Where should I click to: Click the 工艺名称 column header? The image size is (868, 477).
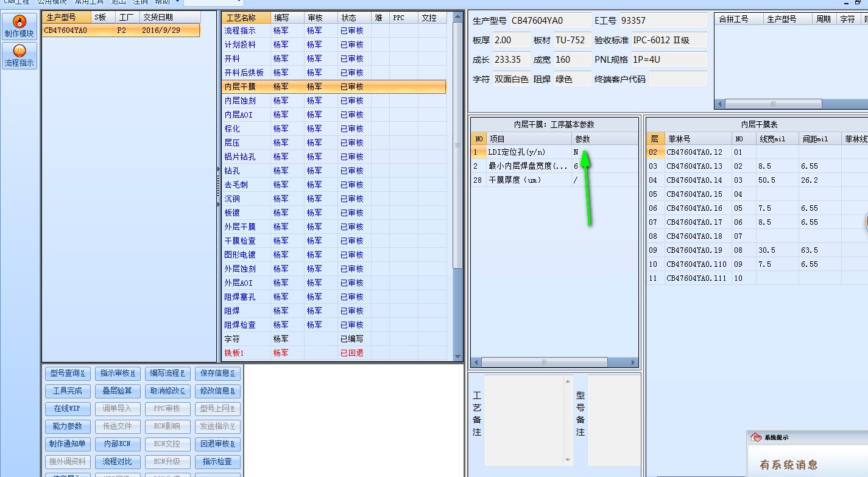(246, 18)
